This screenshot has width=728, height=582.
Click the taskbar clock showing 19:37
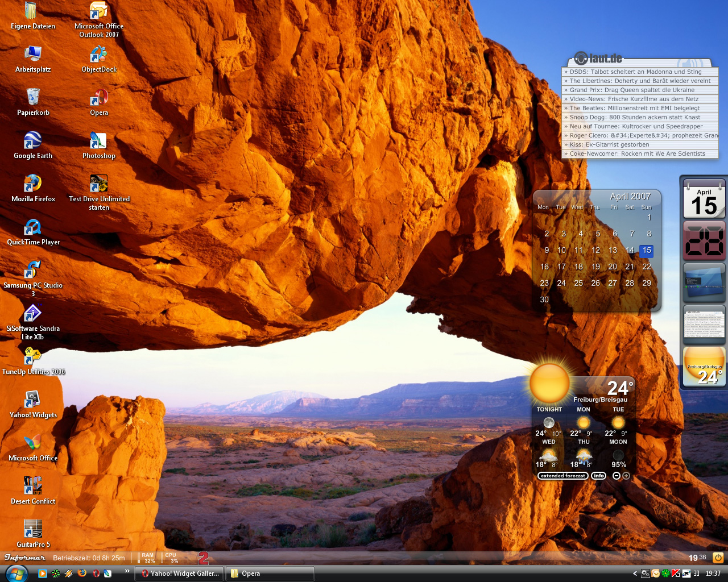[713, 573]
